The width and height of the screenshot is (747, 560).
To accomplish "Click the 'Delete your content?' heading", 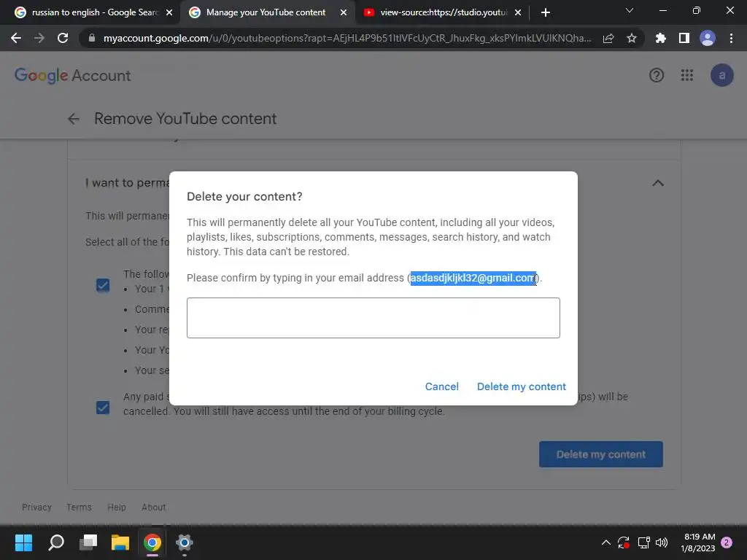I will coord(244,197).
